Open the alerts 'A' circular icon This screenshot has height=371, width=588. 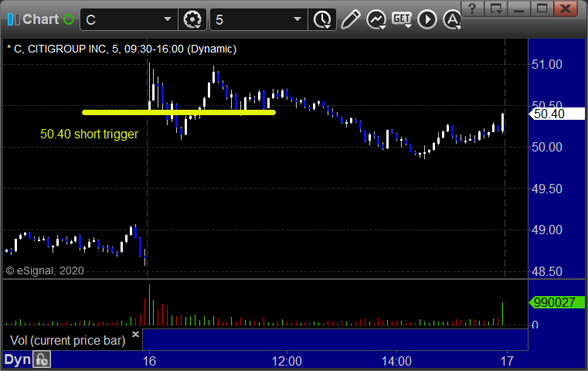point(452,19)
